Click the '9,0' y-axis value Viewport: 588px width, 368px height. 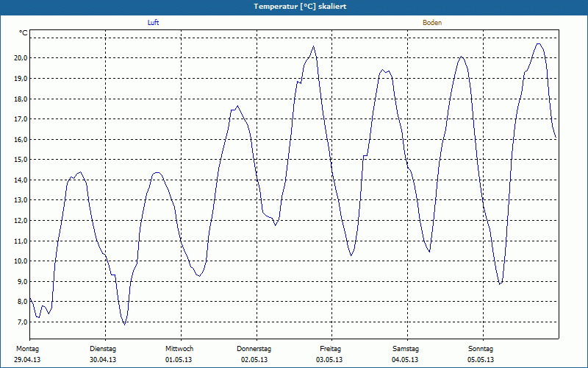pyautogui.click(x=22, y=281)
